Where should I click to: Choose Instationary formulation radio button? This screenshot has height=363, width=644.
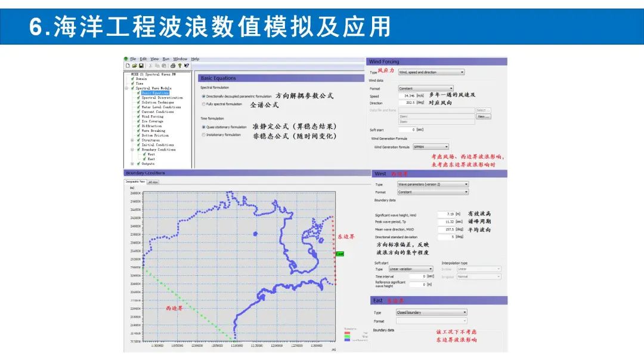[203, 135]
